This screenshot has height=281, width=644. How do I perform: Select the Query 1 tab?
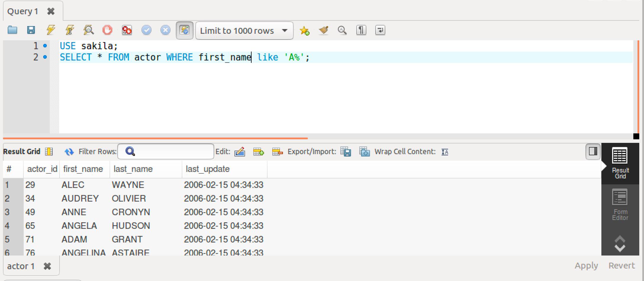[x=22, y=11]
